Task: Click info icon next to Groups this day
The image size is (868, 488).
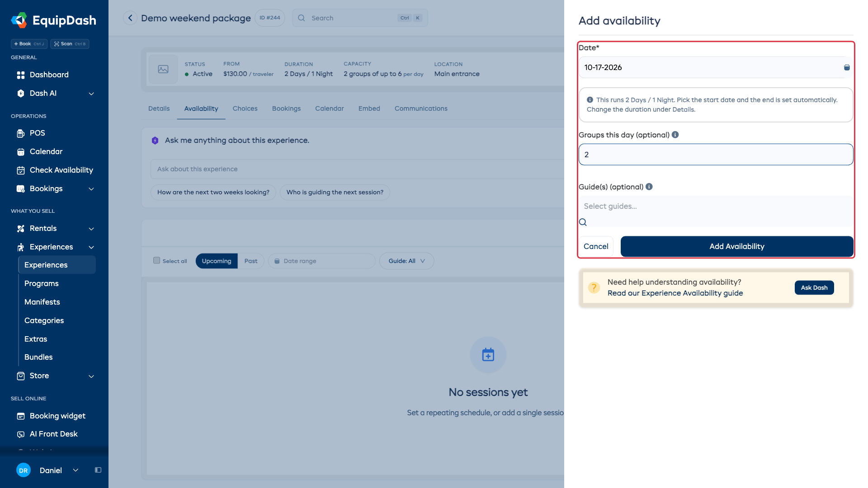Action: click(x=675, y=135)
